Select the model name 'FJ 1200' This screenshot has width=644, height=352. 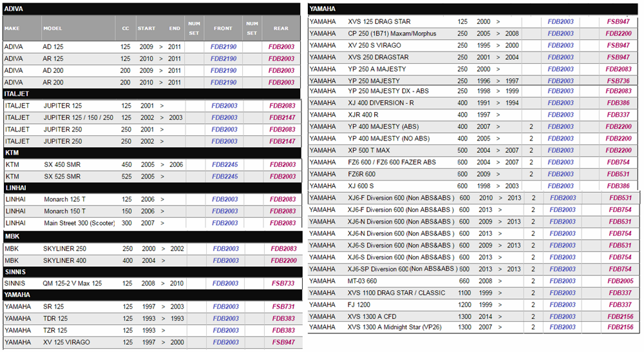click(x=359, y=305)
